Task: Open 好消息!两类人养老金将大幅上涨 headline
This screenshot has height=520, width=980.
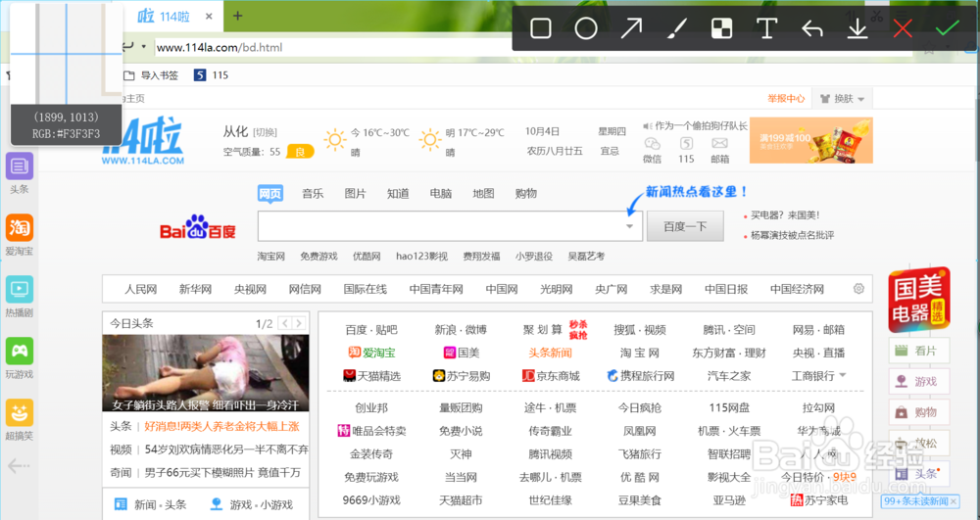Action: click(x=221, y=426)
